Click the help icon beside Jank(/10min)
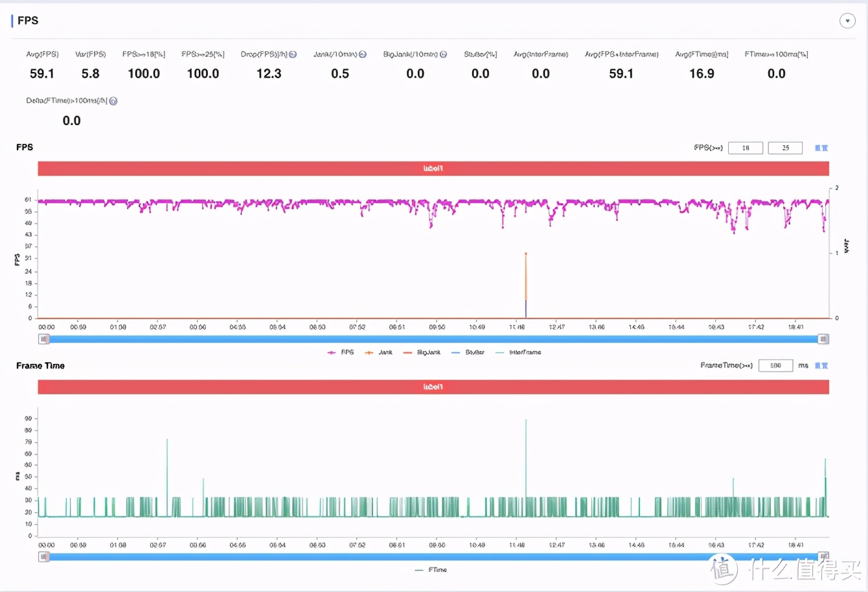The image size is (868, 592). pos(363,54)
